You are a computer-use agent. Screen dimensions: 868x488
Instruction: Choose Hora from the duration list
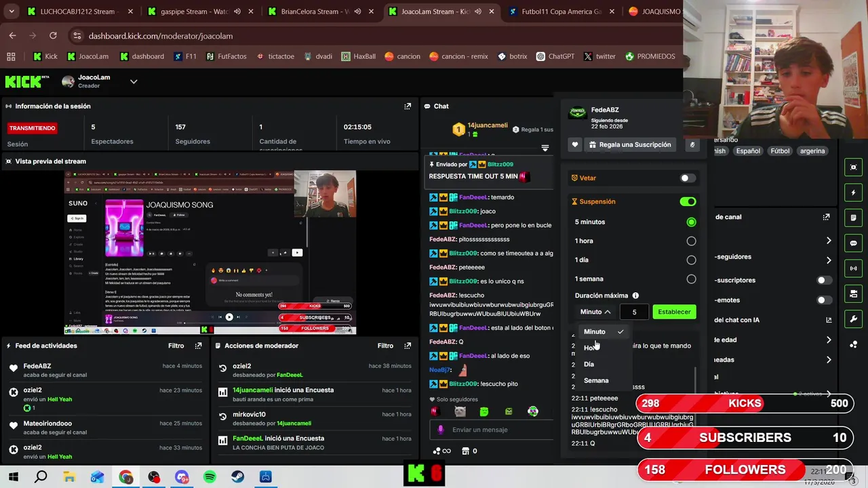coord(604,348)
